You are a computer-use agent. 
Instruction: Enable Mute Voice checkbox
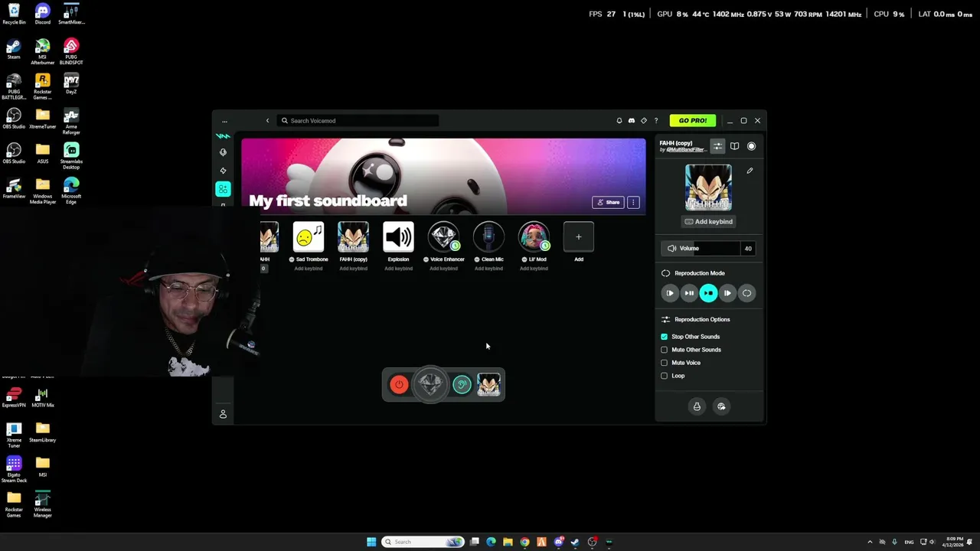click(x=665, y=363)
